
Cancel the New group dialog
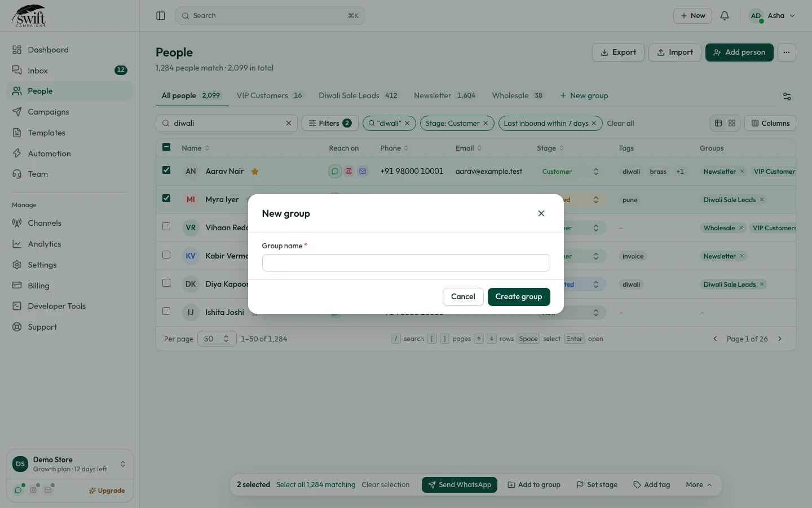(463, 297)
